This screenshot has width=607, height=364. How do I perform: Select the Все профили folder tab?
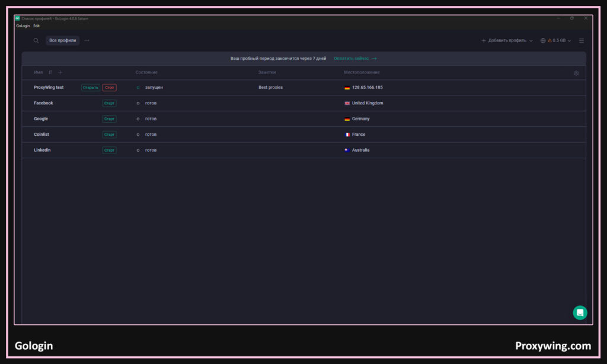point(62,41)
